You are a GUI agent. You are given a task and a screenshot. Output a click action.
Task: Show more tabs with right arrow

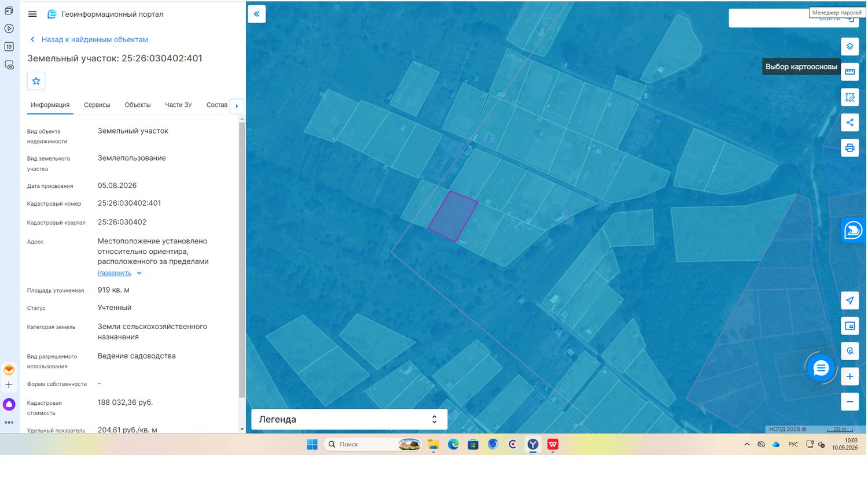(237, 106)
